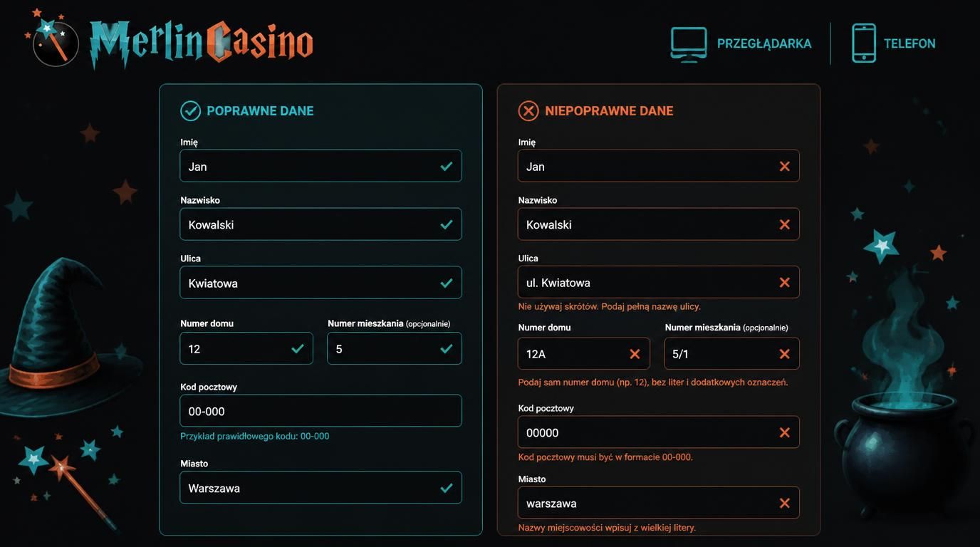This screenshot has height=547, width=980.
Task: Click the checkmark circle beside POPRAWNE DANE
Action: [190, 110]
